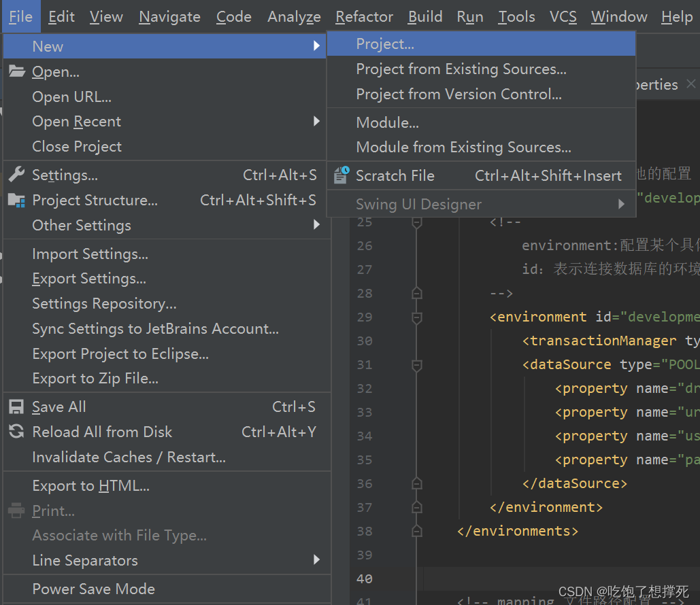Toggle Power Save Mode
This screenshot has width=700, height=605.
pos(167,589)
